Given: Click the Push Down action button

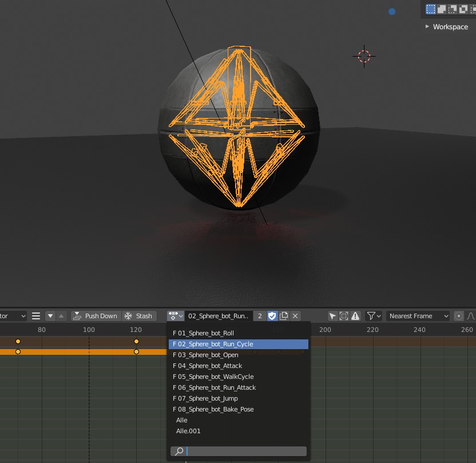Looking at the screenshot, I should (x=95, y=316).
